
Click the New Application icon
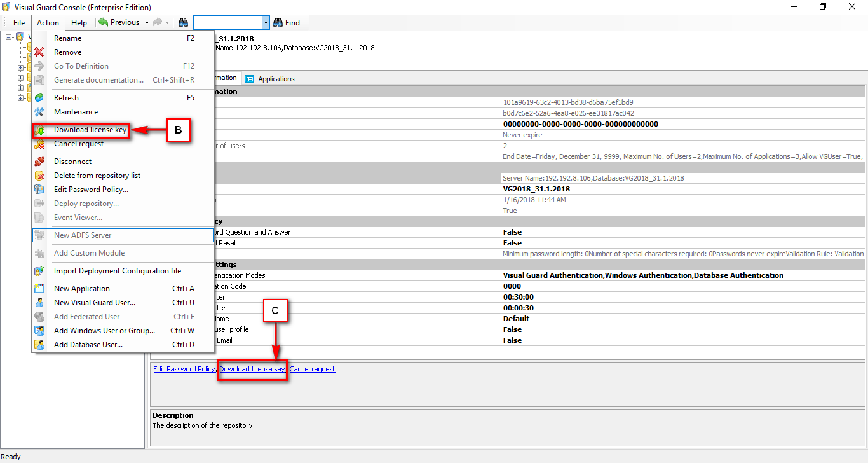point(39,288)
